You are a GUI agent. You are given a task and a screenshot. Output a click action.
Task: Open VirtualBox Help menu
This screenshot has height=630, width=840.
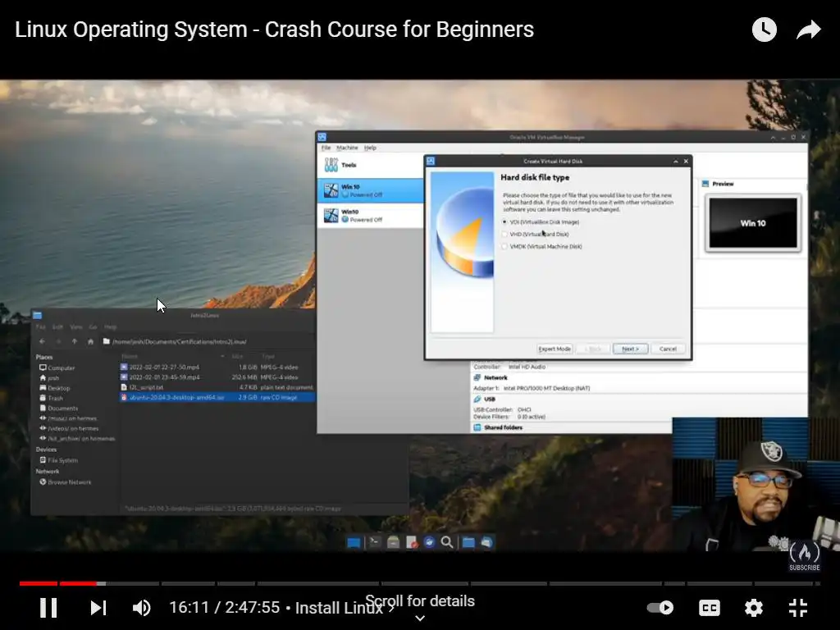pyautogui.click(x=370, y=148)
